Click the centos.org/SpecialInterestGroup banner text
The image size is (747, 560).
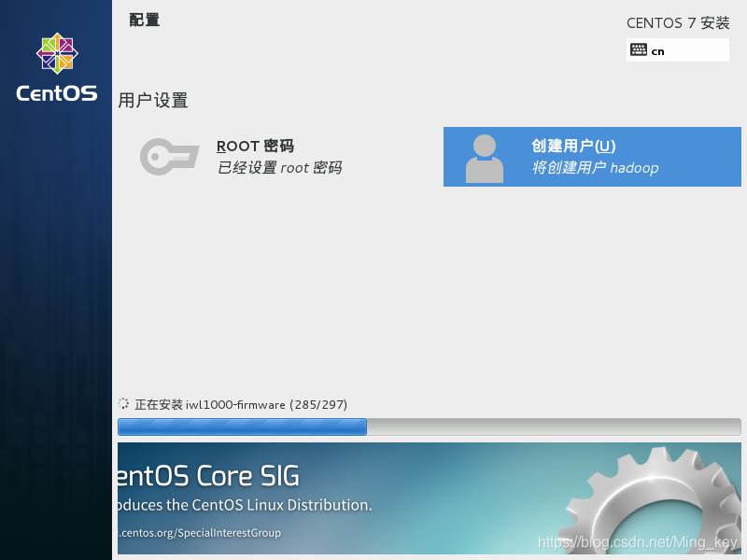(x=200, y=532)
